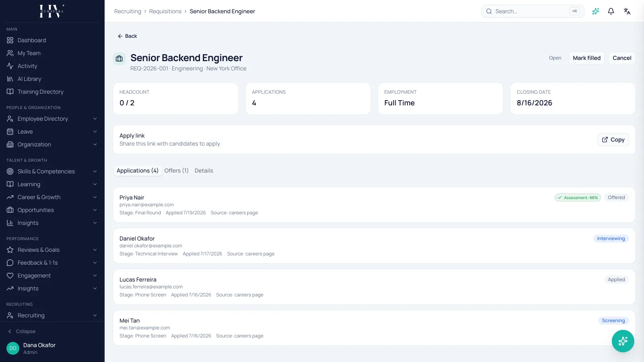Open Daniel Okafor's application card
This screenshot has height=362, width=644.
coord(374,246)
